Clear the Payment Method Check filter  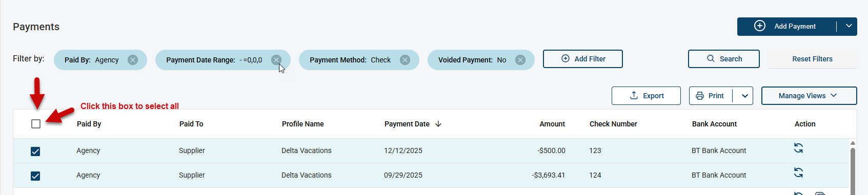[405, 60]
